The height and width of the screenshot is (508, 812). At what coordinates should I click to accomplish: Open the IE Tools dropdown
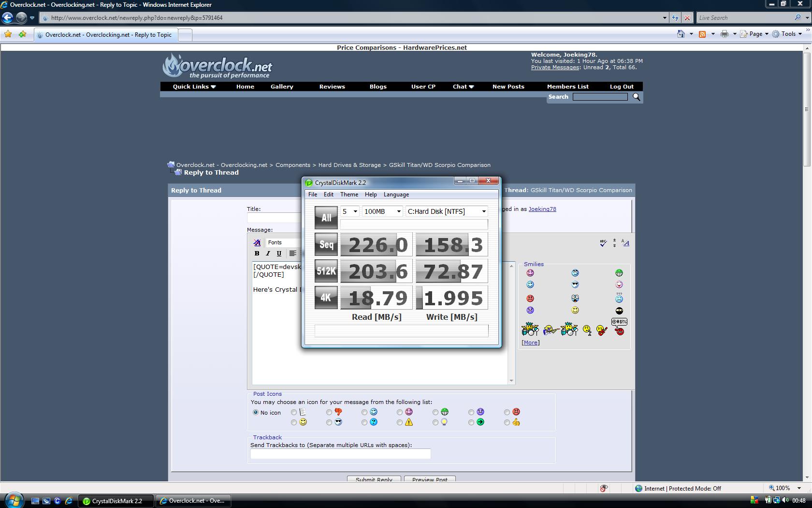coord(788,34)
